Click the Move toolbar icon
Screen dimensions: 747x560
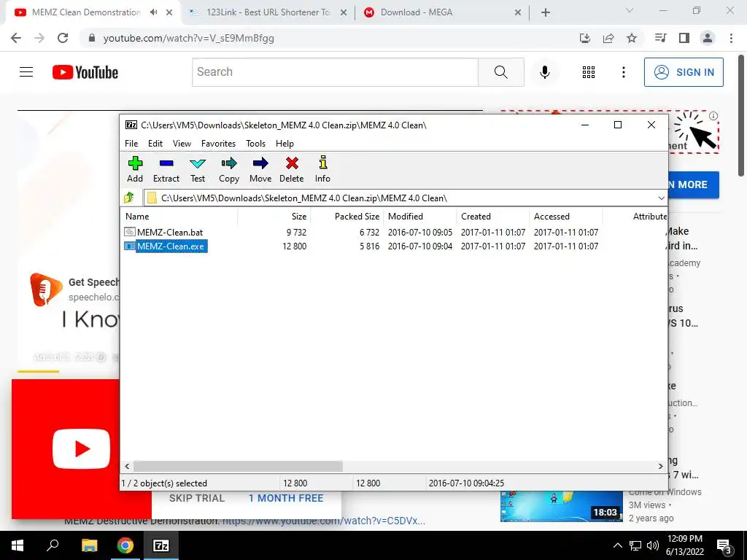260,169
